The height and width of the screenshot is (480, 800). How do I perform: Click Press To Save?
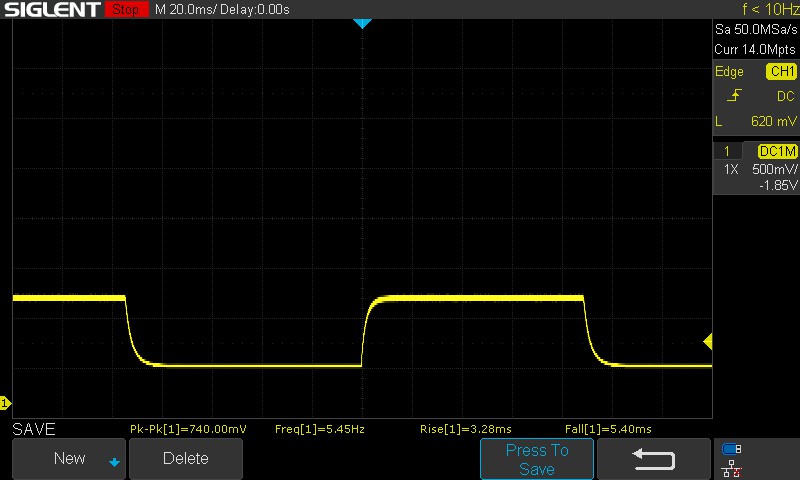pyautogui.click(x=537, y=459)
